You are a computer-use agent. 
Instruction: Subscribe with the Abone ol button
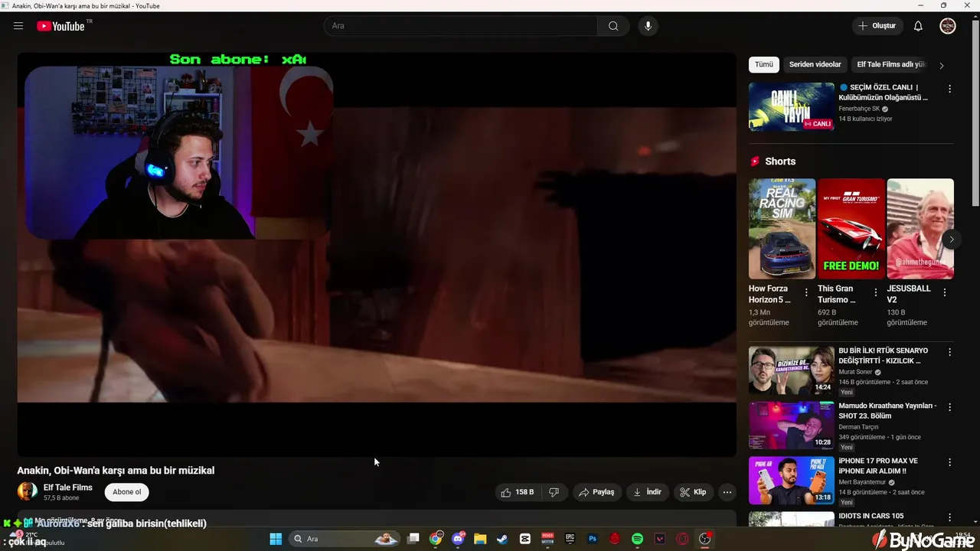click(127, 492)
